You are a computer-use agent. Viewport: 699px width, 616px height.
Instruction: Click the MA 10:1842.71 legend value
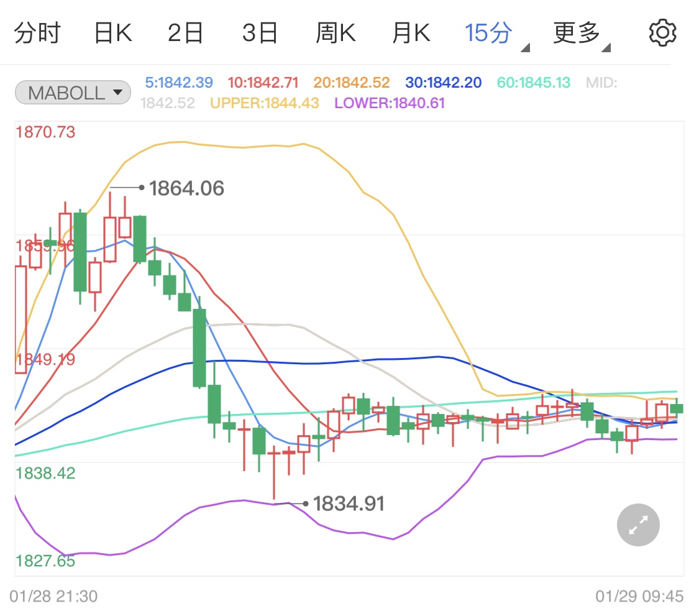pyautogui.click(x=263, y=83)
